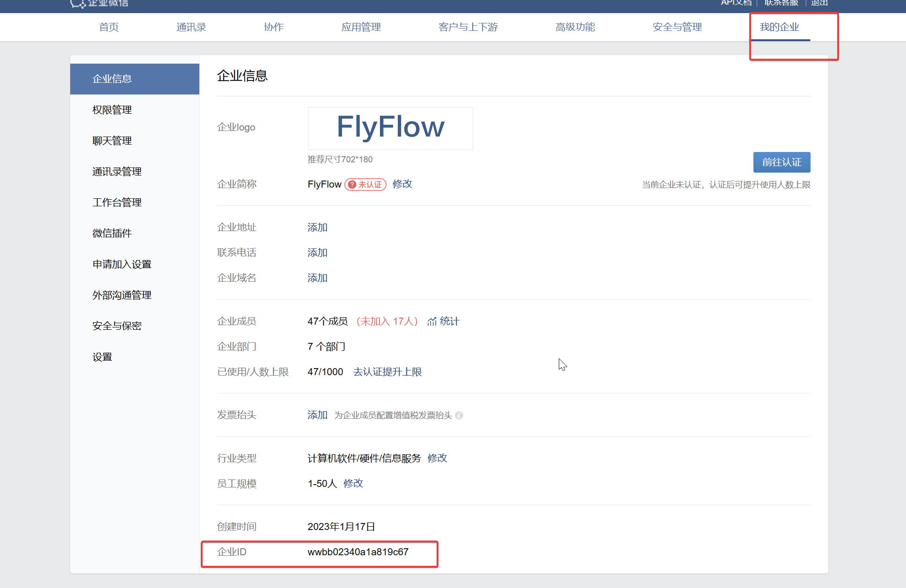Open 设置 in the sidebar
Viewport: 906px width, 588px height.
pos(135,357)
